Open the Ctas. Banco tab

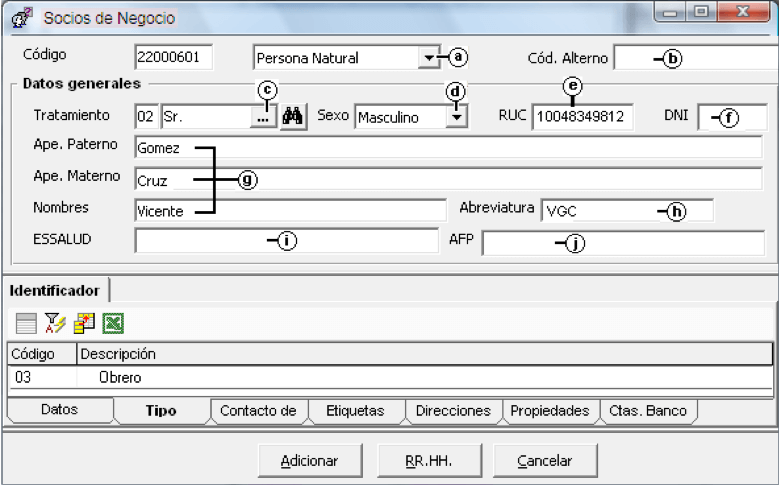coord(647,411)
